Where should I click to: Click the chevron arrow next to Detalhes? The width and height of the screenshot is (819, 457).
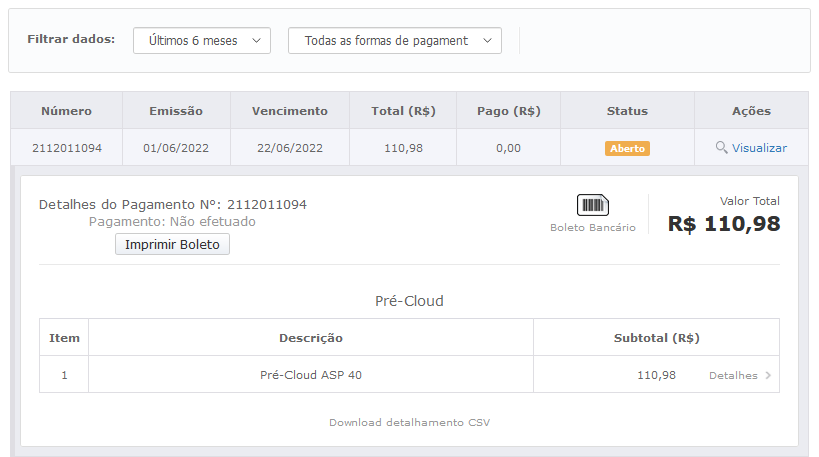click(768, 376)
